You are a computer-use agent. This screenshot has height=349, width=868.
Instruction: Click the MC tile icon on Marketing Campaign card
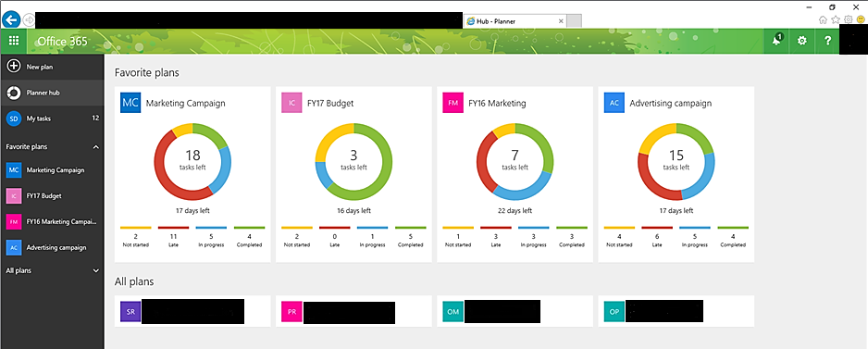coord(130,103)
